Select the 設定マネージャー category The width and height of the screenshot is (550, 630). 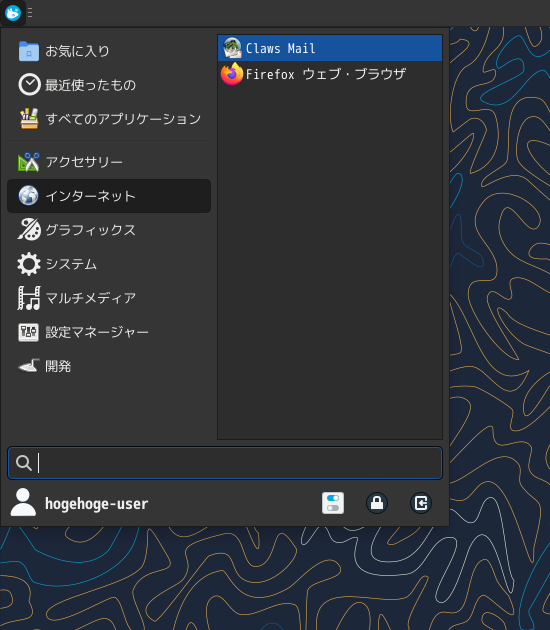click(x=109, y=332)
